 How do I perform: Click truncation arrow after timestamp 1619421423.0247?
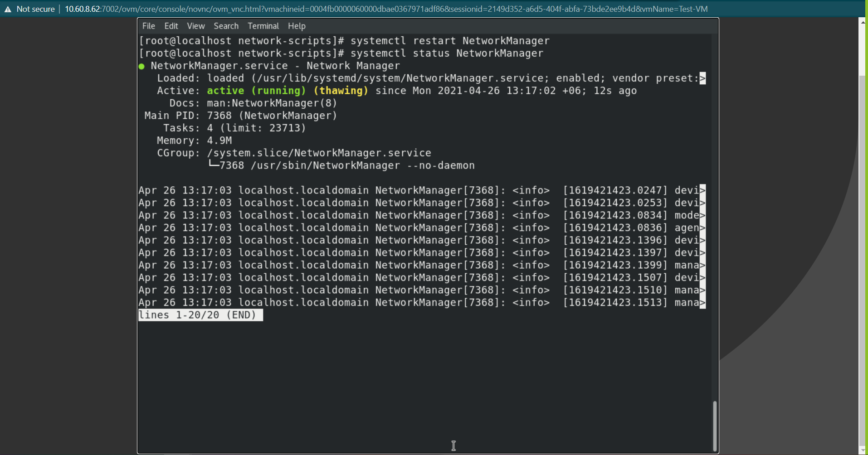tap(702, 190)
